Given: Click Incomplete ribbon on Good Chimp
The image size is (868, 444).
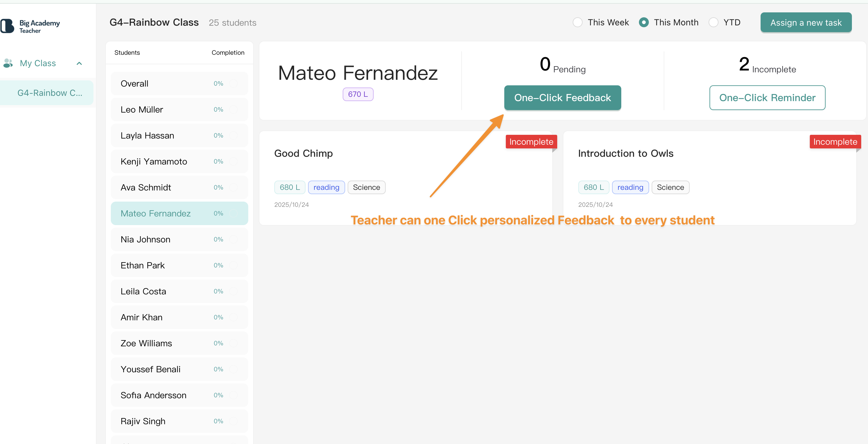Looking at the screenshot, I should [531, 142].
